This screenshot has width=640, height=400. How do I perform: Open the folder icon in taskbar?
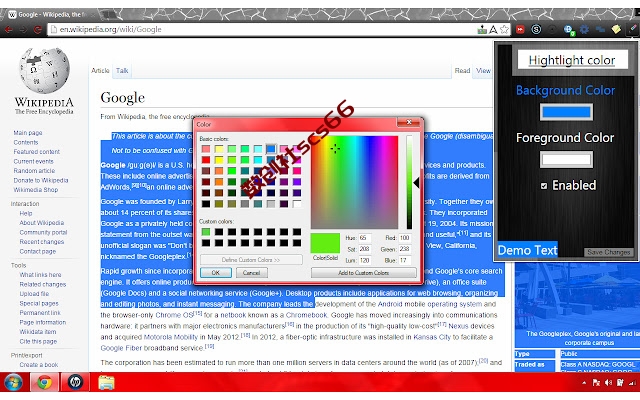(x=106, y=382)
